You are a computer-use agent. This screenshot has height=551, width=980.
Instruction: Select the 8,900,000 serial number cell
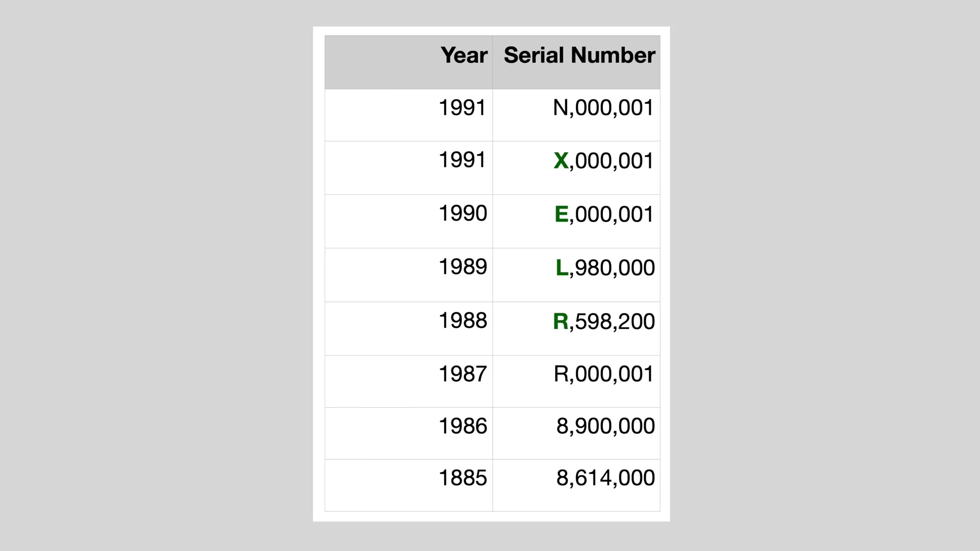point(576,434)
